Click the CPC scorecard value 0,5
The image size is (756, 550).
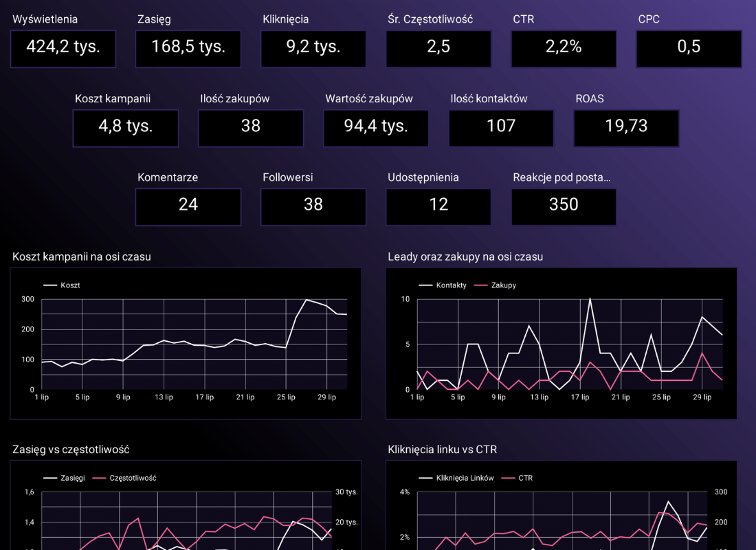point(689,48)
